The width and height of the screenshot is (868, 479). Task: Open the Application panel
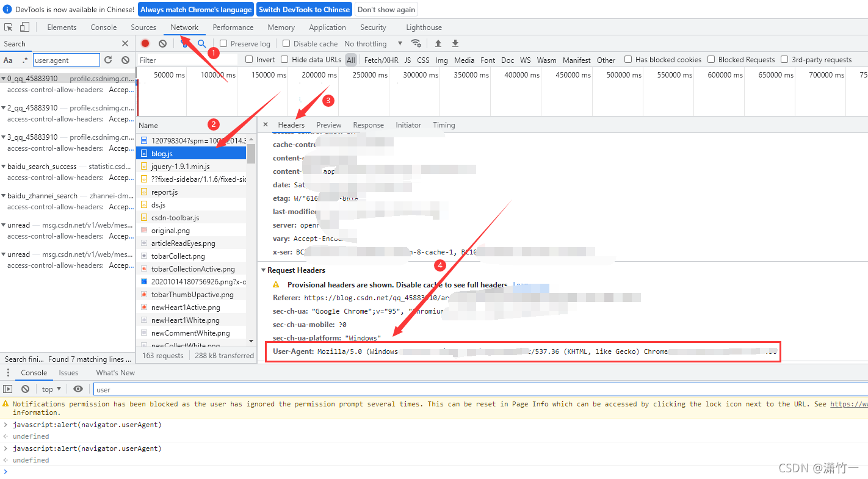click(327, 27)
